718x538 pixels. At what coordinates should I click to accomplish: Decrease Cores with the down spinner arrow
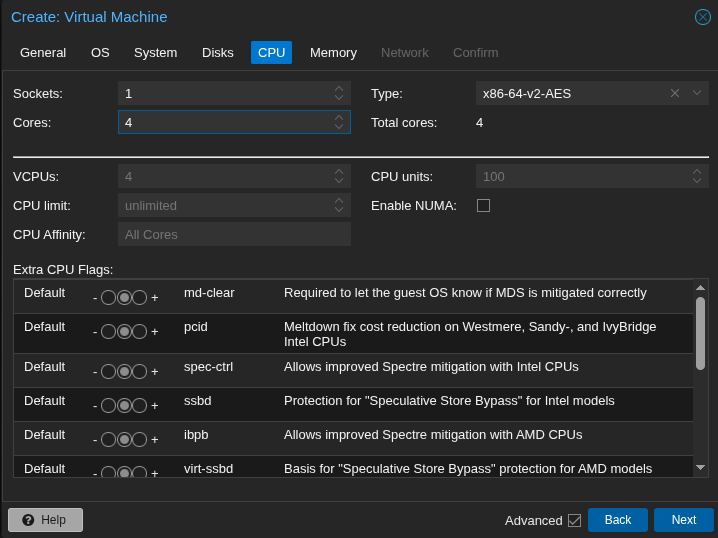pos(339,127)
